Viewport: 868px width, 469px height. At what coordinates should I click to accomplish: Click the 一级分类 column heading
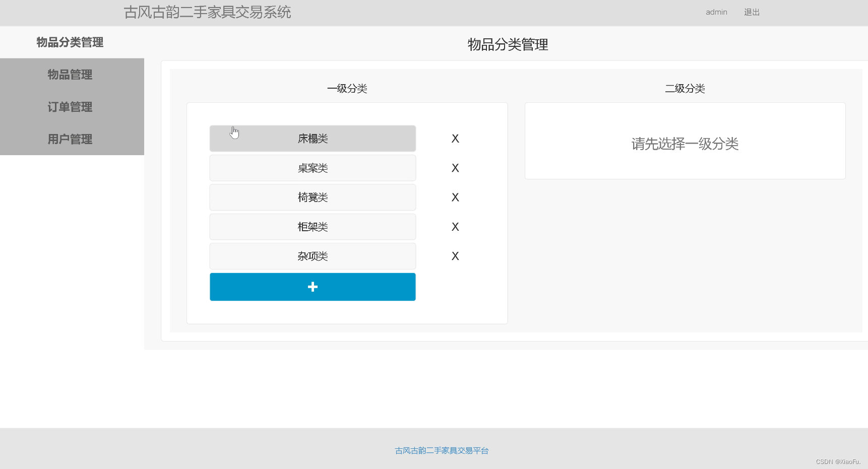(347, 89)
